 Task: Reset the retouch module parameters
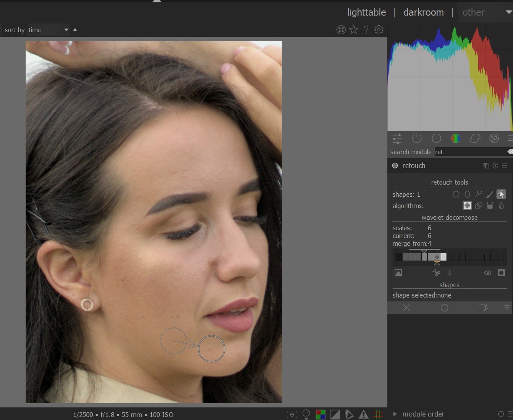tap(495, 166)
